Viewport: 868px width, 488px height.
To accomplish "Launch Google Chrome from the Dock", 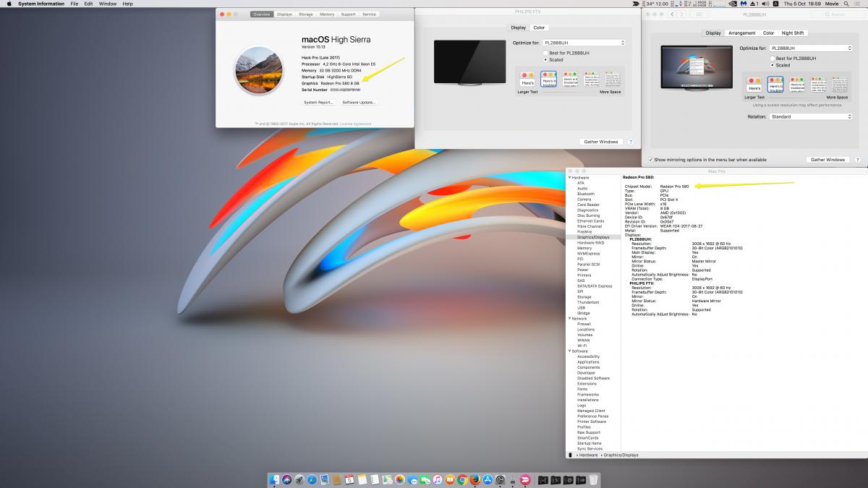I will click(x=462, y=479).
